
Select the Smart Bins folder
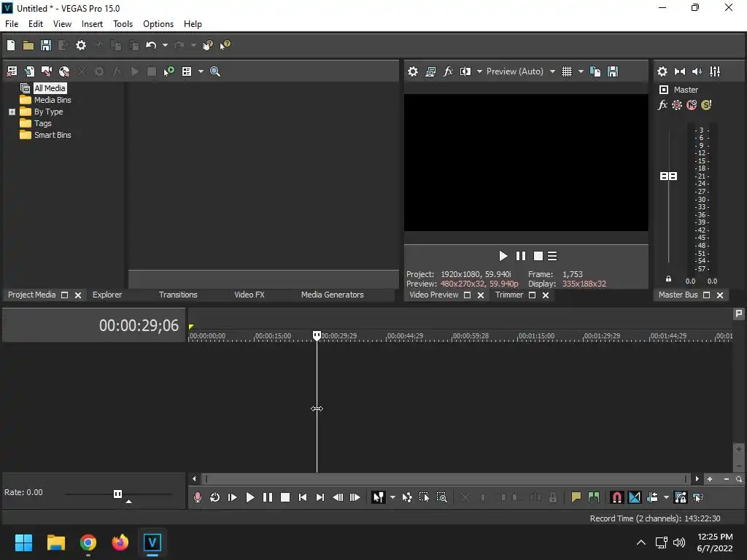tap(53, 135)
